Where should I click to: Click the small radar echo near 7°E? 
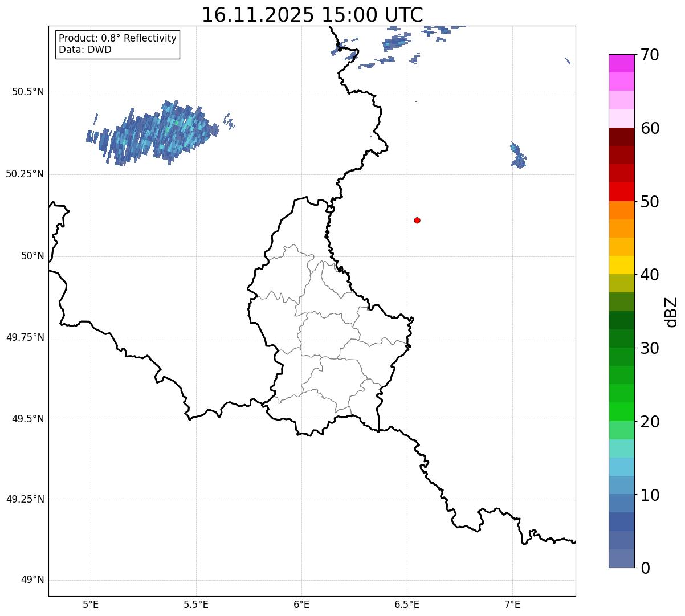(x=517, y=155)
